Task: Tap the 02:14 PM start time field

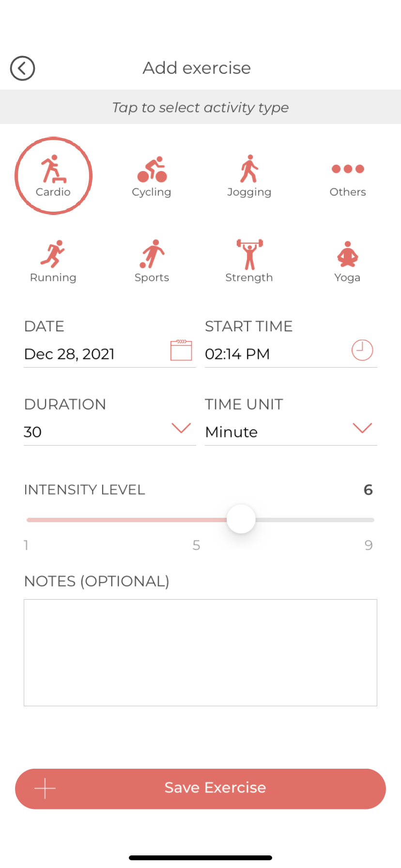Action: (237, 354)
